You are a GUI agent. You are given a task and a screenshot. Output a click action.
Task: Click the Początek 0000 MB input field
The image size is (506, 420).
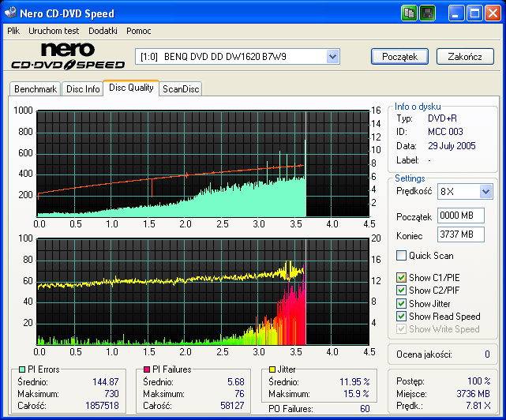coord(461,216)
